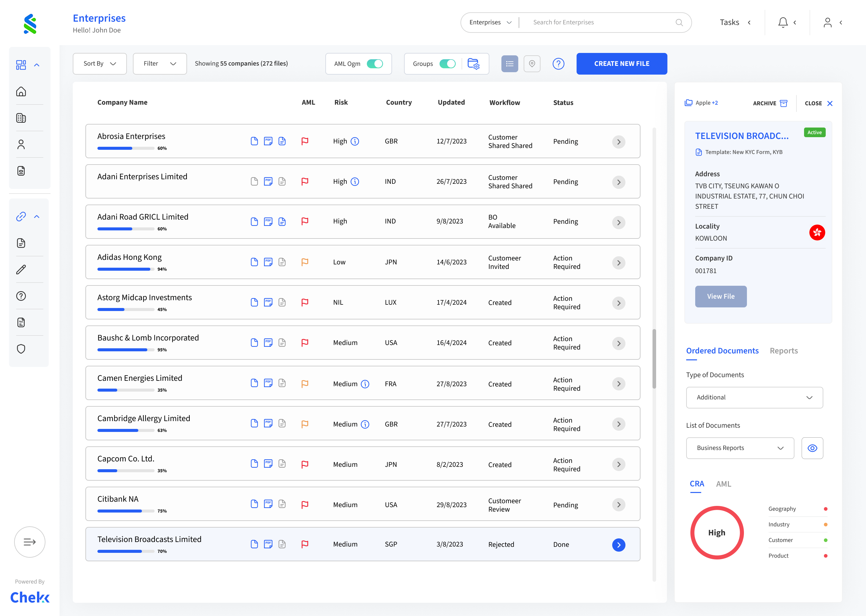Collapse the dashboard sidebar section chevron
Viewport: 866px width, 616px height.
click(x=37, y=65)
